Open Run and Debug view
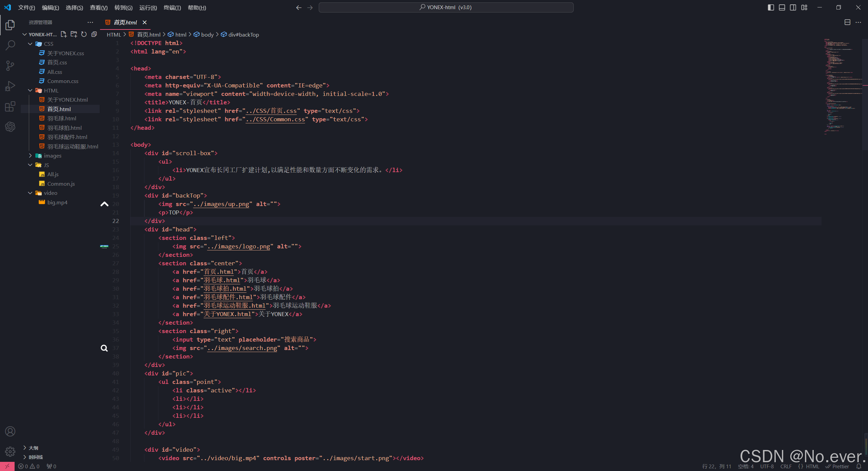Screen dimensions: 868x471 point(10,86)
